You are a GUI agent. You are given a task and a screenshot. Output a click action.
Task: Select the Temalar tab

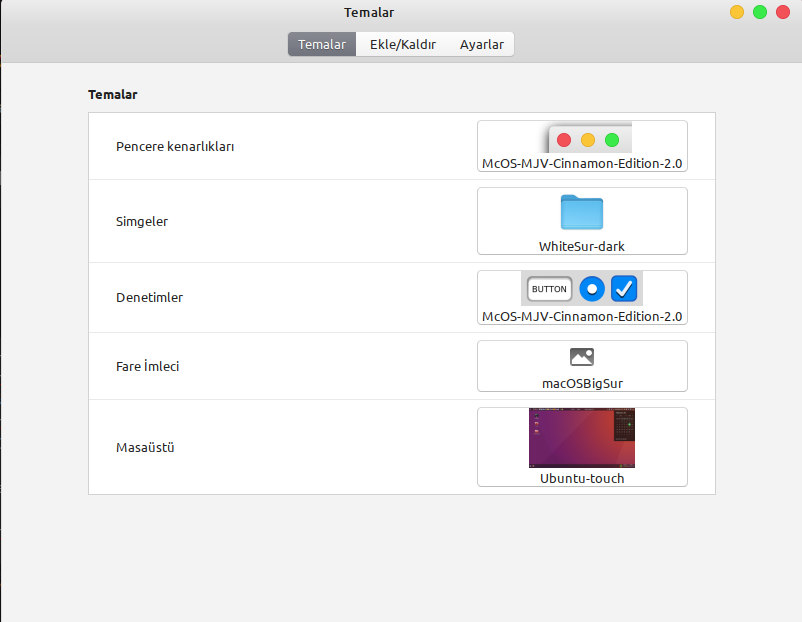pyautogui.click(x=322, y=45)
